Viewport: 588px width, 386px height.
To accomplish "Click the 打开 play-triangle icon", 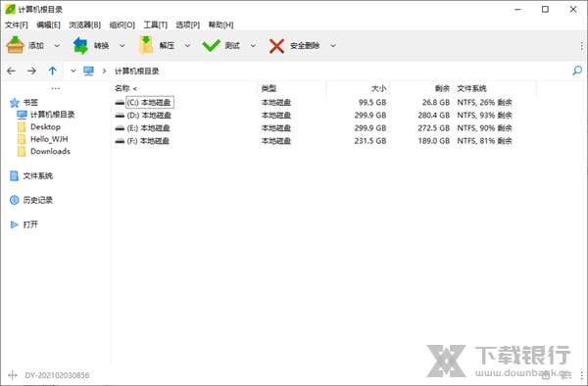I will tap(15, 224).
